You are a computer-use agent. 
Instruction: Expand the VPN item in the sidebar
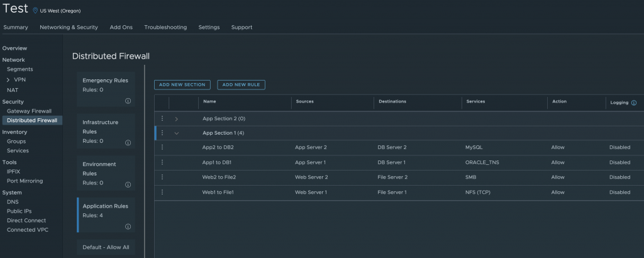tap(8, 80)
